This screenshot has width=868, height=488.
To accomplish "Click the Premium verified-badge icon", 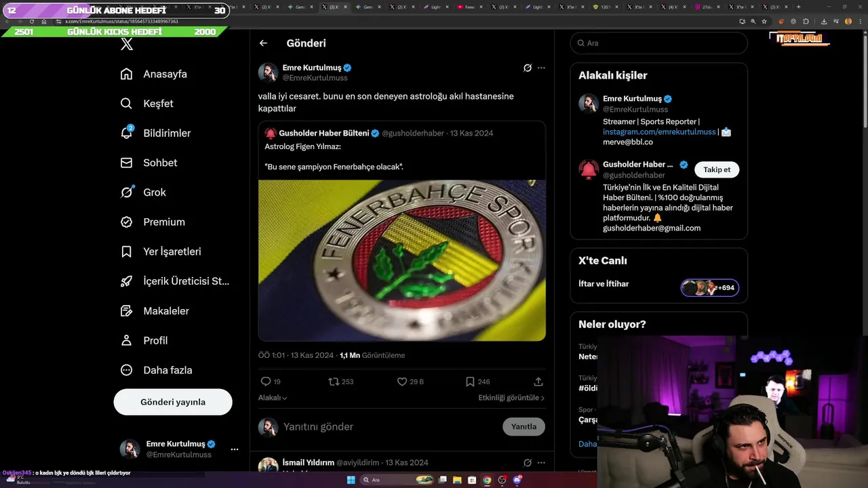I will click(126, 222).
